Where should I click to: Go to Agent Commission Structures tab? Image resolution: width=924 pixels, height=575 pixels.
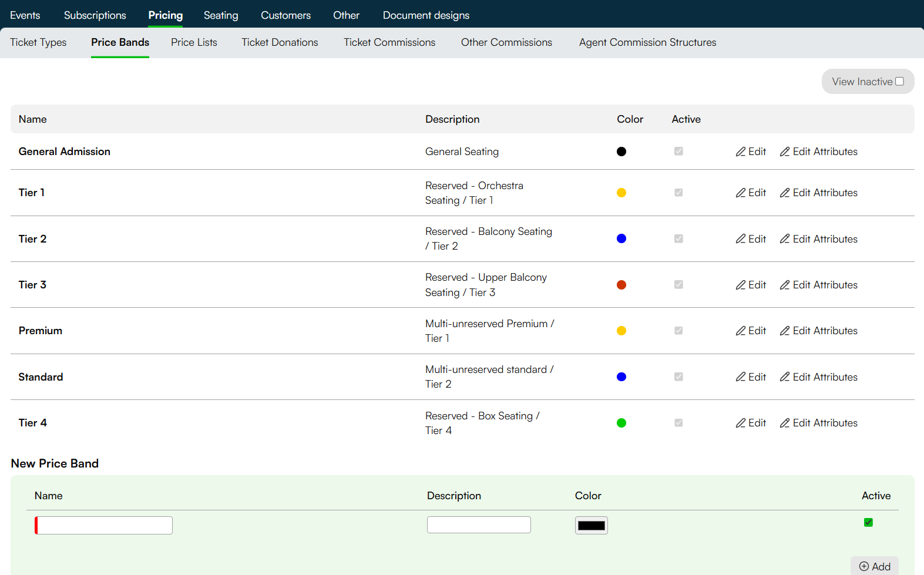pos(647,42)
